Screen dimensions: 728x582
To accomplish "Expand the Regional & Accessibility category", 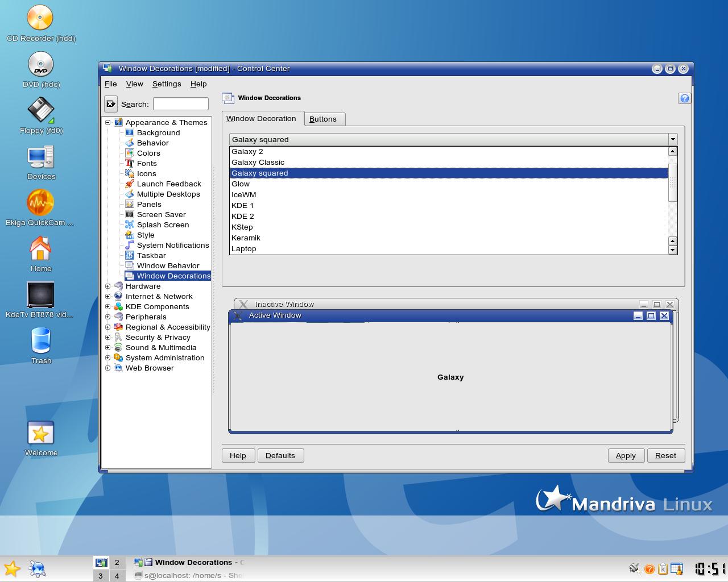I will coord(107,327).
